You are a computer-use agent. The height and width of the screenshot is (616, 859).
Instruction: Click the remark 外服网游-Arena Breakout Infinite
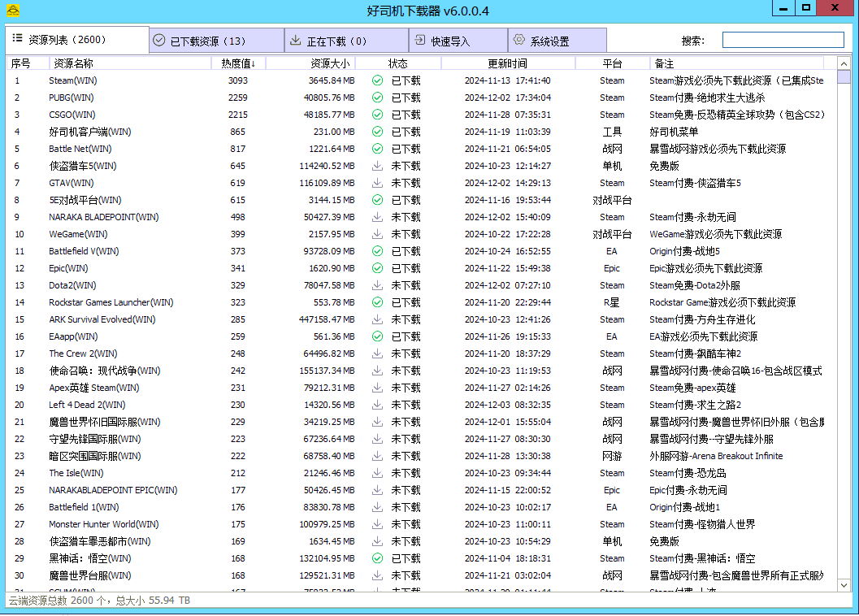716,456
